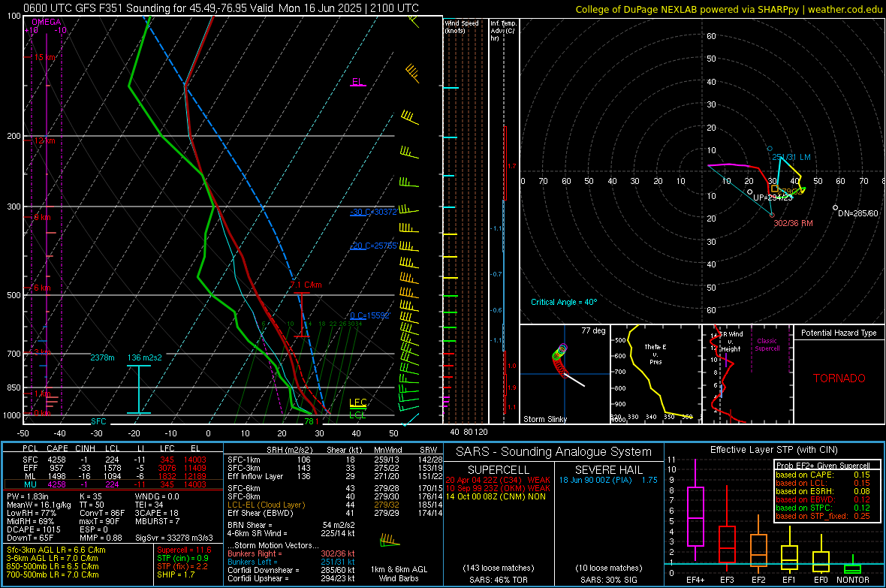Select the Storm Slinky circle cluster
This screenshot has height=588, width=886.
pos(559,360)
